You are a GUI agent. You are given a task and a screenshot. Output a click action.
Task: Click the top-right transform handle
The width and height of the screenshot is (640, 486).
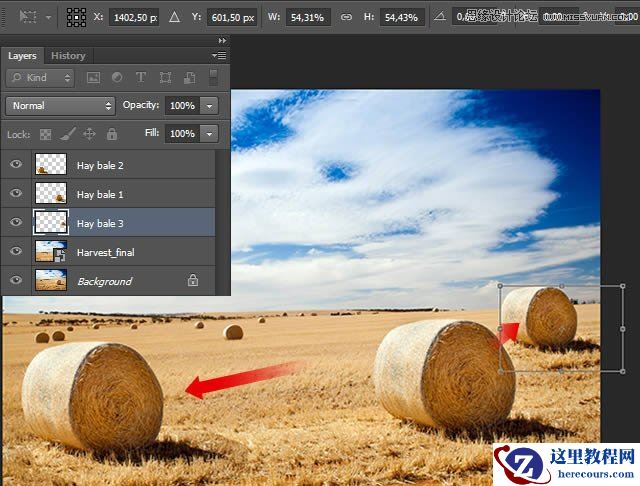(622, 286)
